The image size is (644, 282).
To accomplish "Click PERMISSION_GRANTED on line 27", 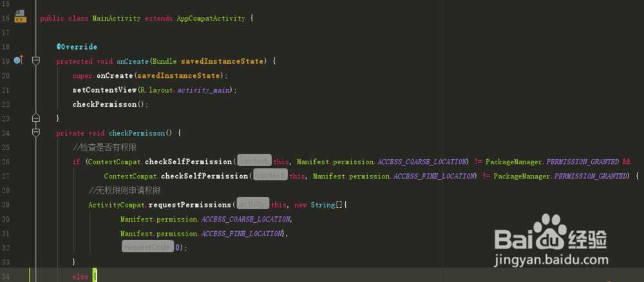I will 591,176.
